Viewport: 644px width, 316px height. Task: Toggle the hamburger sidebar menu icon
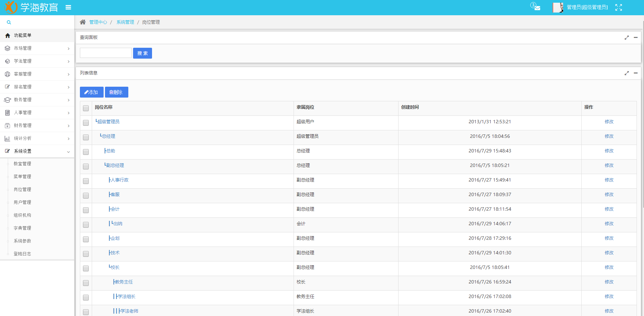click(x=68, y=7)
